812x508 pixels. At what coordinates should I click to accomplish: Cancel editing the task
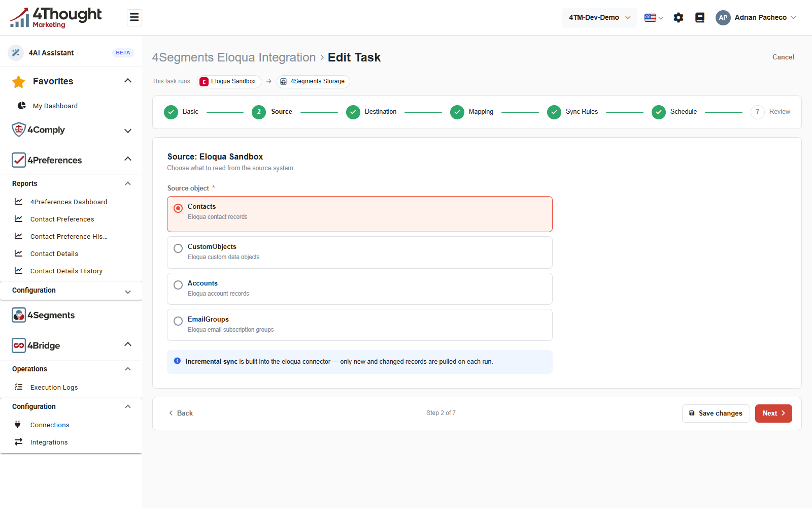coord(783,57)
